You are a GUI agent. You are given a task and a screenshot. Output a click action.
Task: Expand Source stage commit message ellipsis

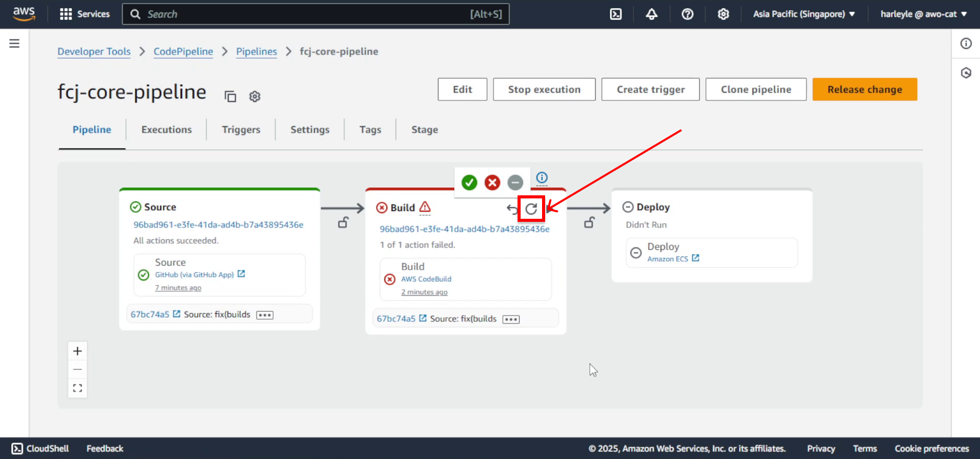point(265,315)
